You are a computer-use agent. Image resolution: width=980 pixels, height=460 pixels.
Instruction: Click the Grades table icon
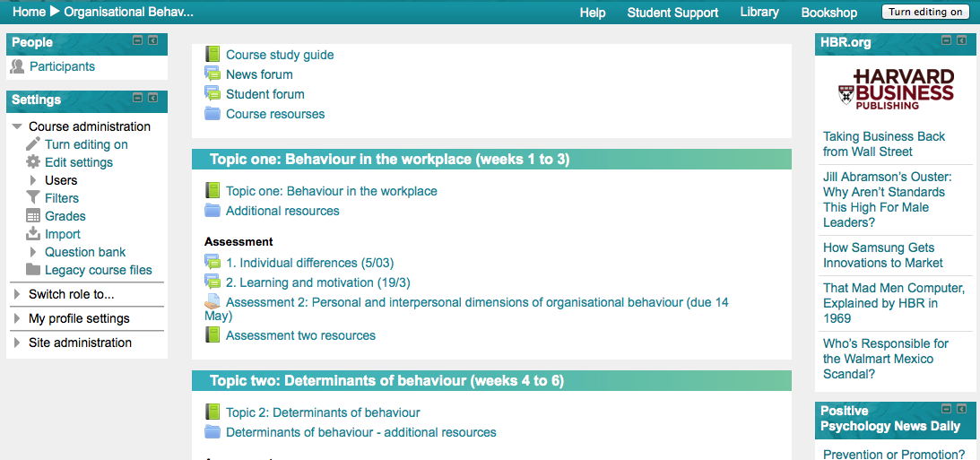(x=33, y=216)
